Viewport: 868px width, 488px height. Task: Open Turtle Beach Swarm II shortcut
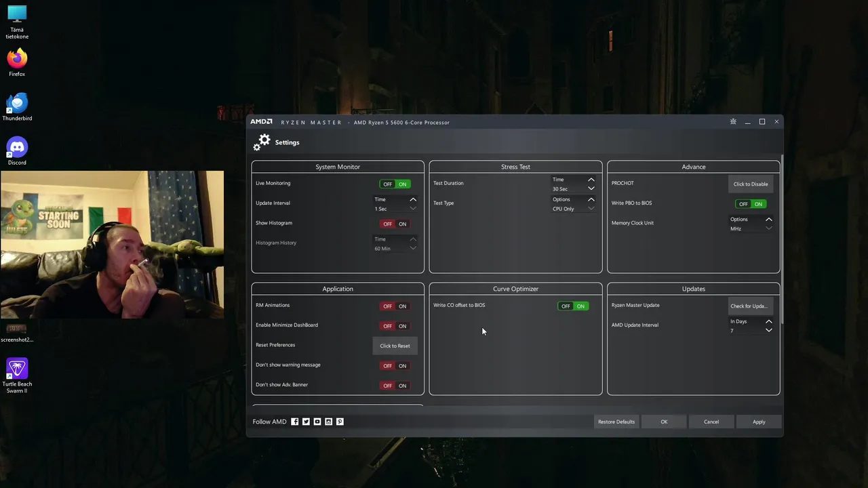(x=17, y=376)
